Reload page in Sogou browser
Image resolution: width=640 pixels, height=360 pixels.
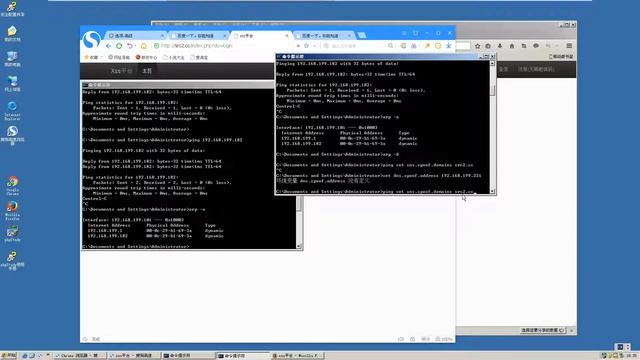pos(119,46)
